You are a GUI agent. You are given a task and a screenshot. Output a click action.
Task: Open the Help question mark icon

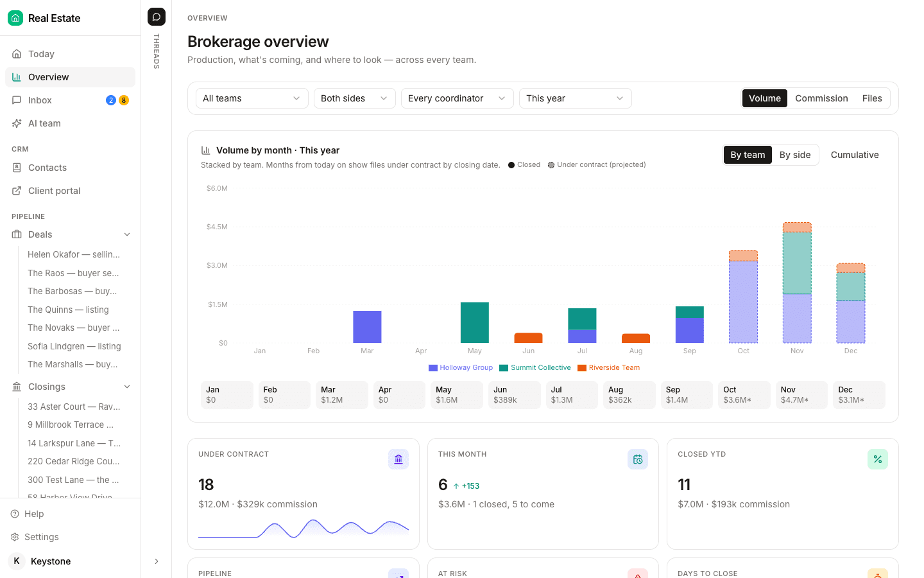click(15, 514)
